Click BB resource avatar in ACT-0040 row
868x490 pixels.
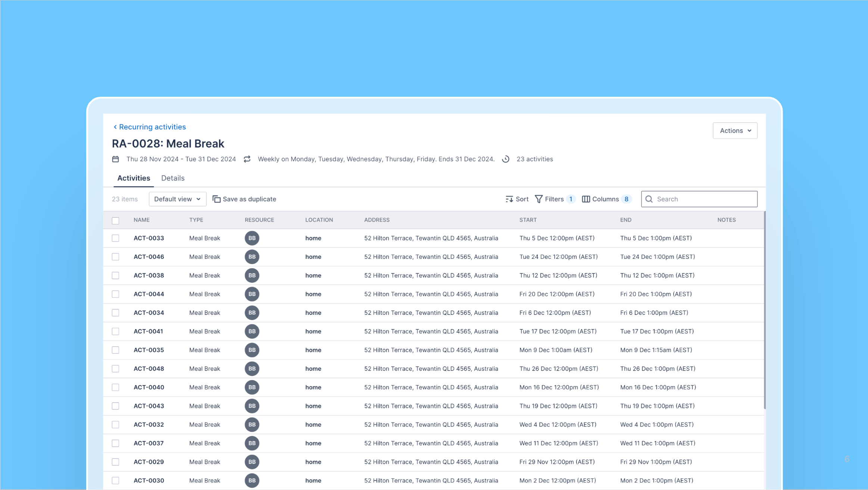click(252, 387)
